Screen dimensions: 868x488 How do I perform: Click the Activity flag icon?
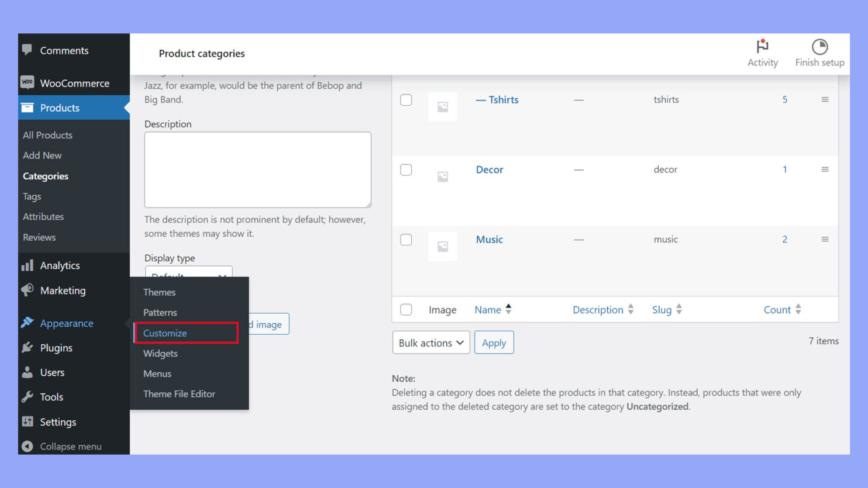[762, 46]
